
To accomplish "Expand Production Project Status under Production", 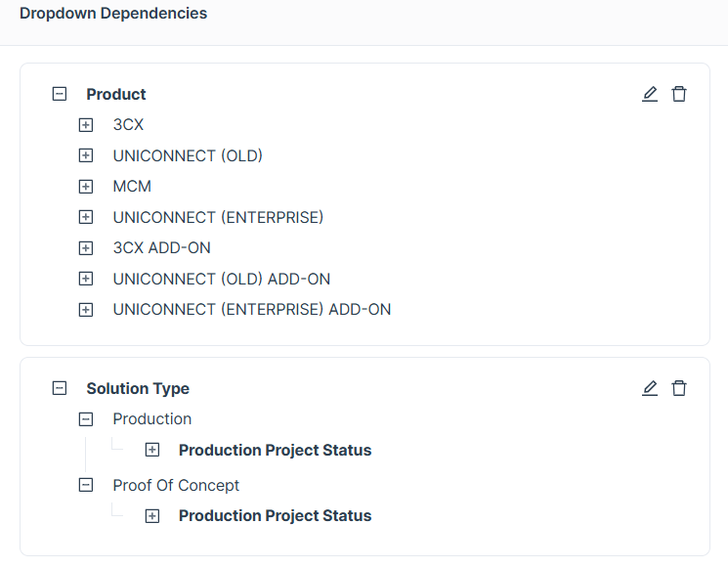I will (151, 450).
